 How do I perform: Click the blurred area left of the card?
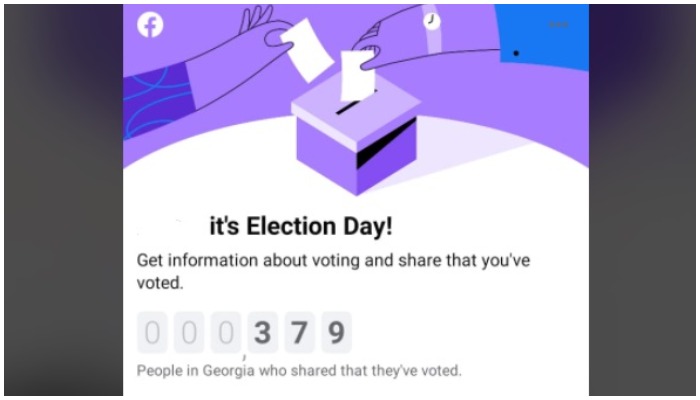click(62, 200)
